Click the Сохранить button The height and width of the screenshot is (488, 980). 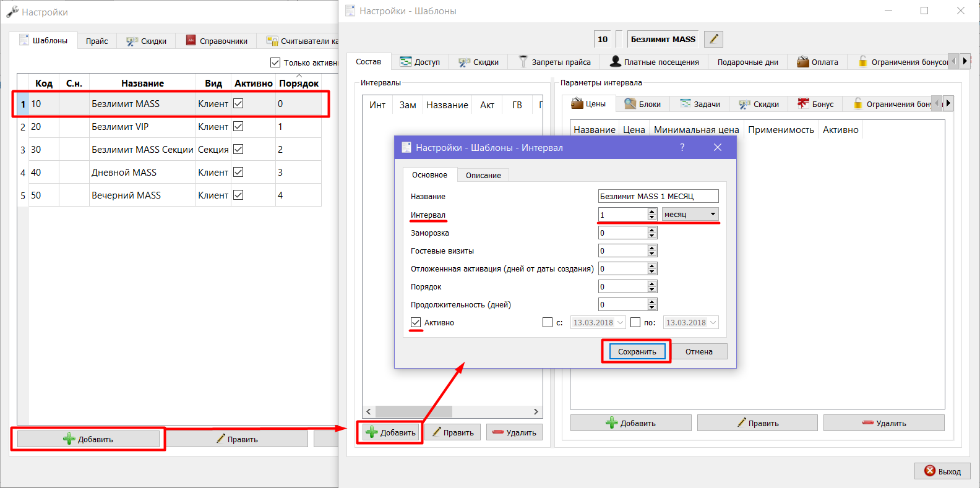[637, 351]
